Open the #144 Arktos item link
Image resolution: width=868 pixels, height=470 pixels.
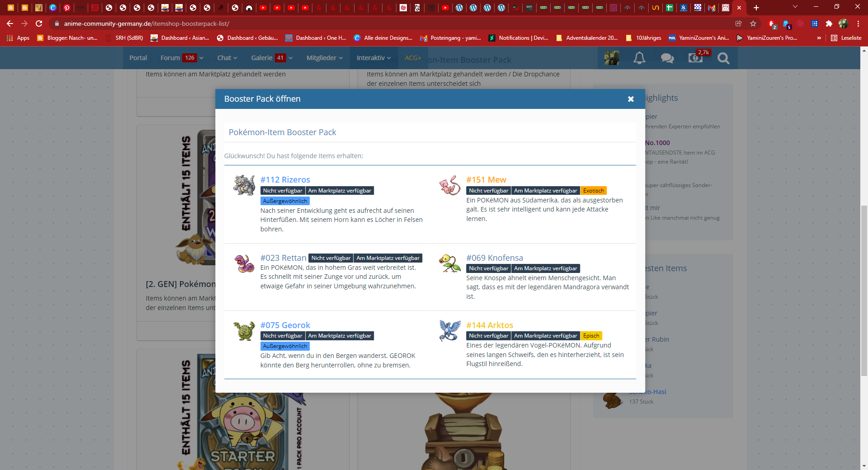coord(490,325)
